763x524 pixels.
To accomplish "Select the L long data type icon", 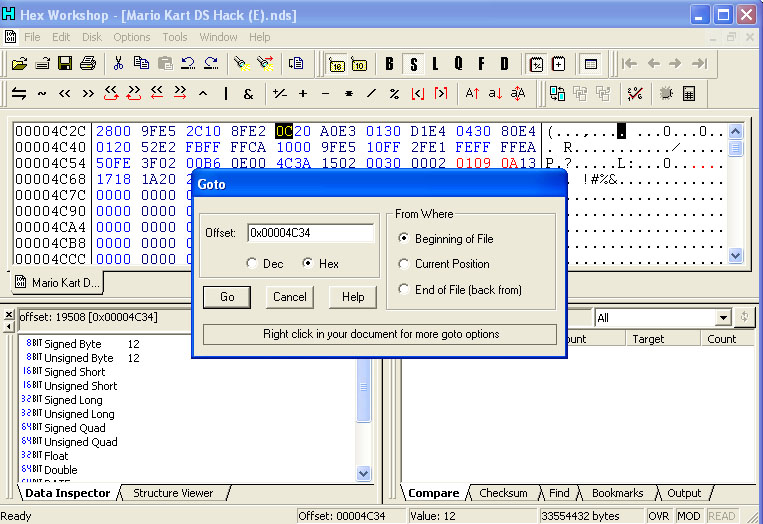I will coord(435,64).
